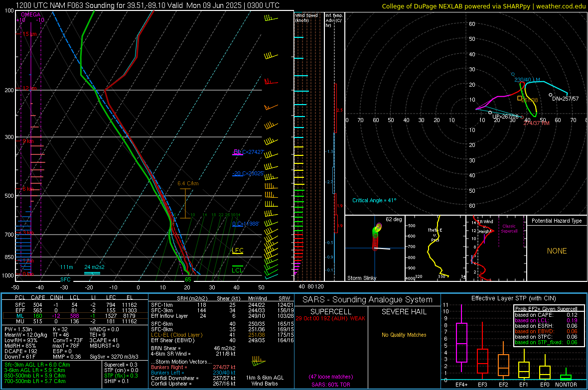588x390 pixels.
Task: Click the 230/40 LM hodograph label
Action: (x=527, y=80)
